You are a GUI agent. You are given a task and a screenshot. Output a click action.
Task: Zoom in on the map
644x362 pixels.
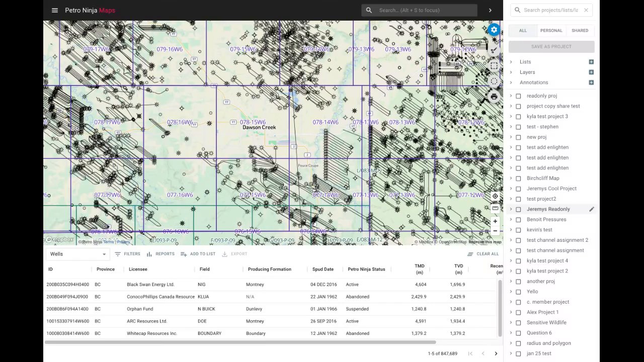click(x=495, y=221)
